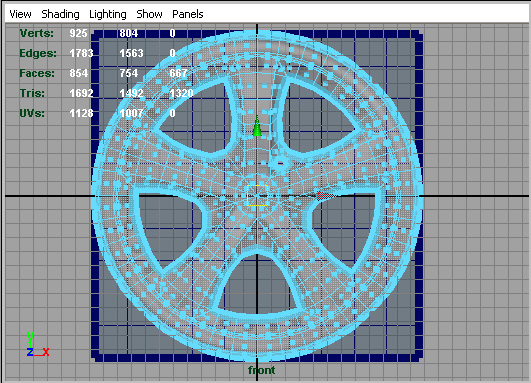
Task: Open the Lighting menu
Action: tap(108, 14)
